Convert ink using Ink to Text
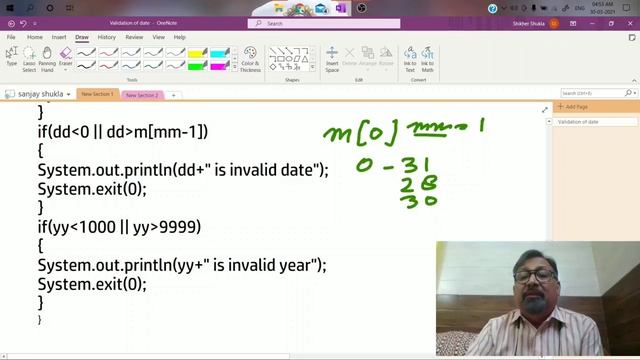640x360 pixels. click(x=410, y=59)
